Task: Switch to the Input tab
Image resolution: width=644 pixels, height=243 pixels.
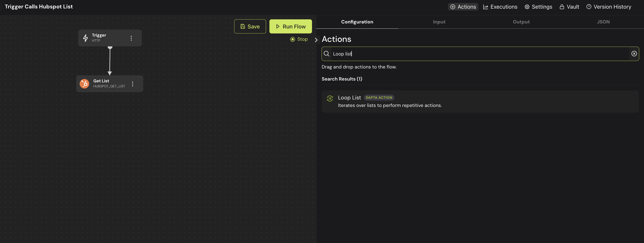Action: tap(439, 22)
